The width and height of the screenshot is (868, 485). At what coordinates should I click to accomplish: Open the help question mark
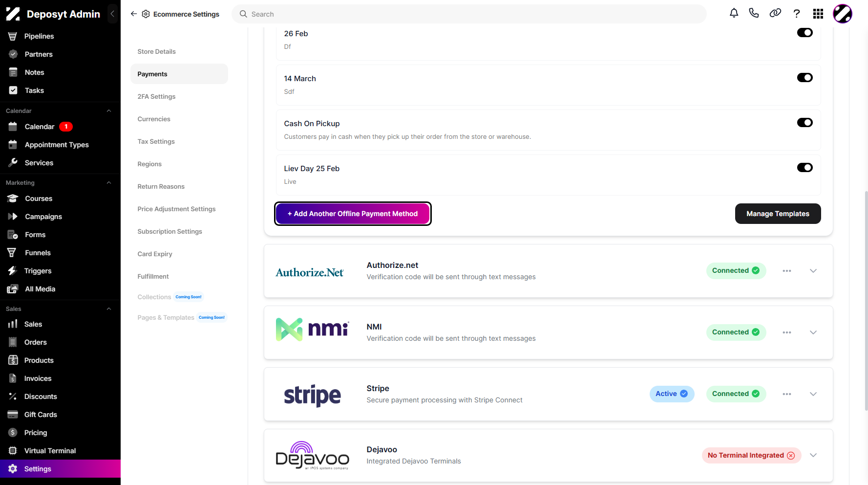(797, 14)
